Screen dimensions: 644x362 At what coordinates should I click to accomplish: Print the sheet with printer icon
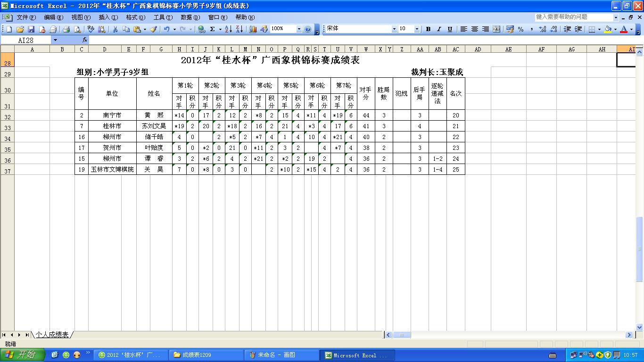tap(66, 29)
